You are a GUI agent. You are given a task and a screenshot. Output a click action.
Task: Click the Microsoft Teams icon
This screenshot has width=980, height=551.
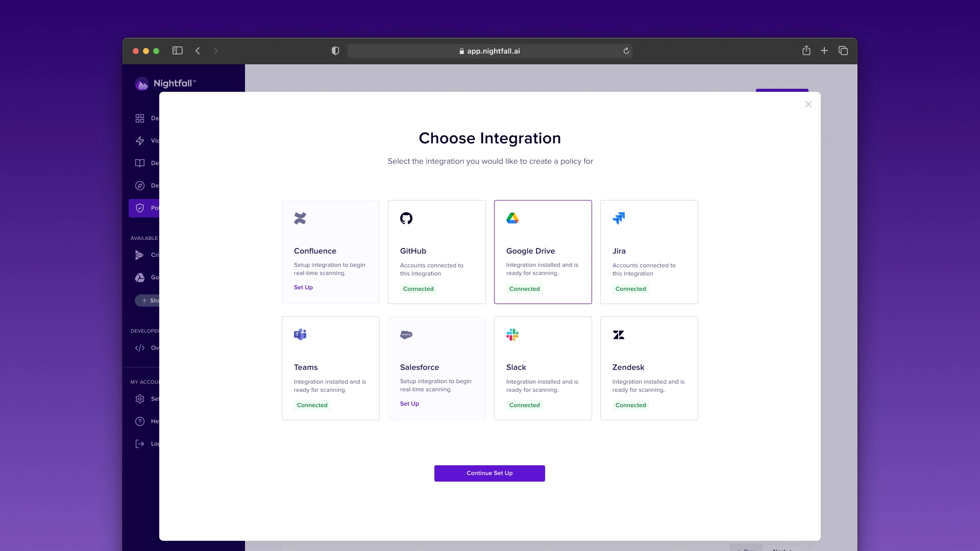click(300, 335)
